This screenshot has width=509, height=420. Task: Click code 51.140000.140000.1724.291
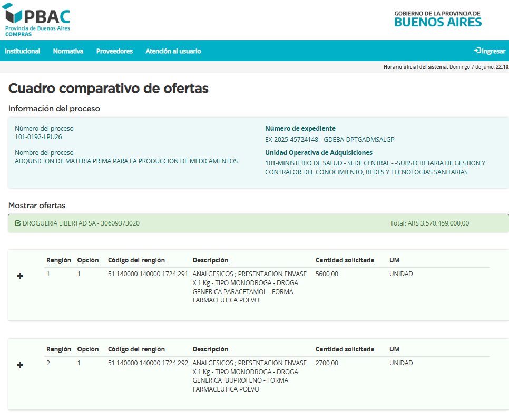click(x=148, y=274)
